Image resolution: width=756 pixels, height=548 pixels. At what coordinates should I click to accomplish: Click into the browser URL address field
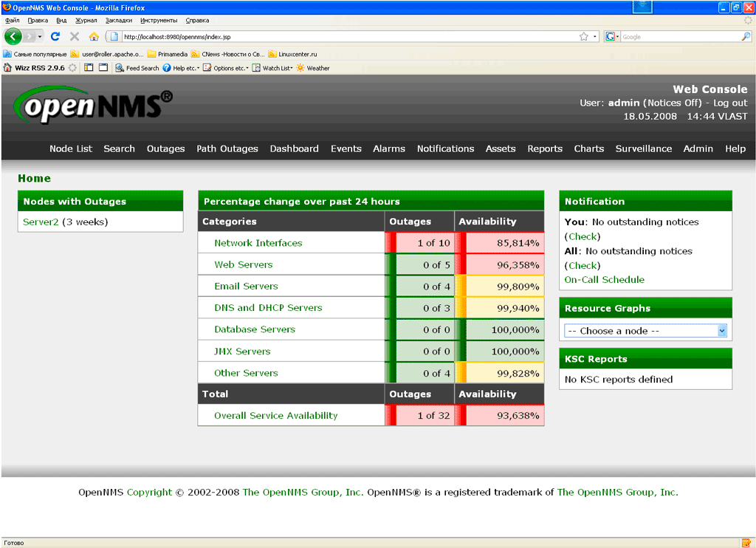pyautogui.click(x=347, y=36)
